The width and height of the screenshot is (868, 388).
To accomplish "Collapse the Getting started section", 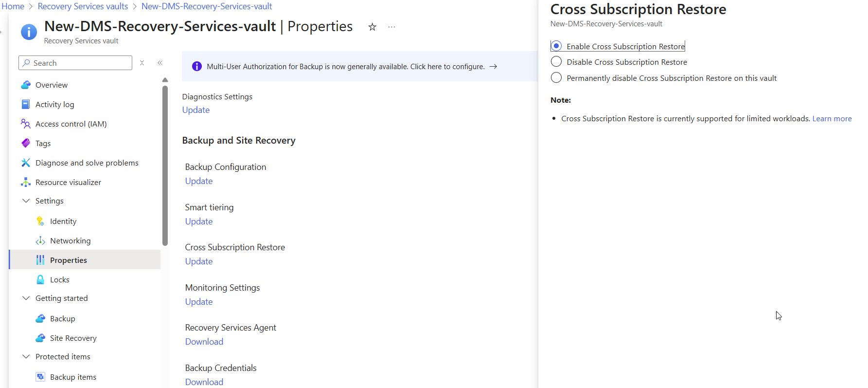I will coord(26,298).
